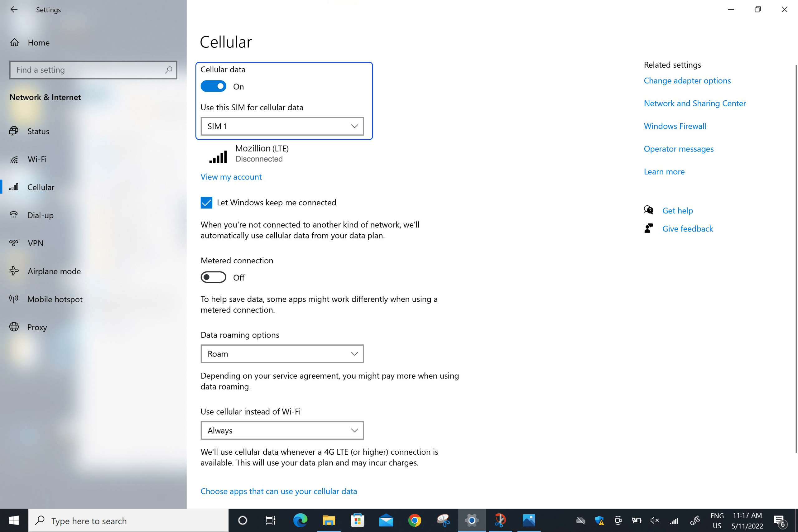Expand the SIM 1 dropdown

[282, 126]
